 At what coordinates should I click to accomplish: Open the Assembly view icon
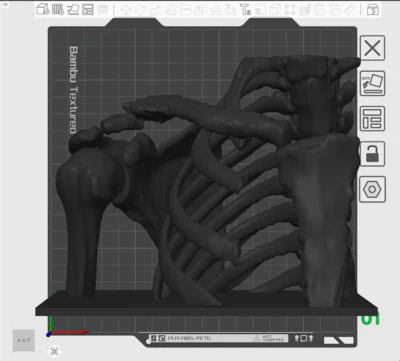click(x=372, y=10)
